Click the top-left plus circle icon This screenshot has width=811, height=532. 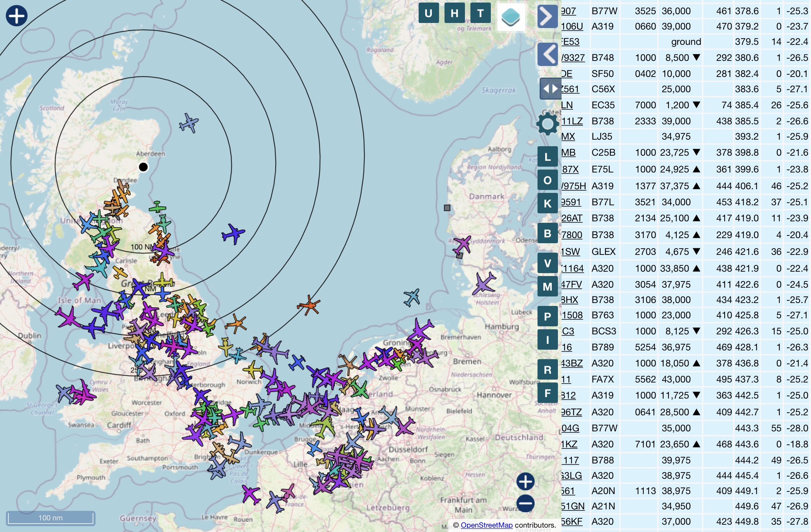coord(16,16)
